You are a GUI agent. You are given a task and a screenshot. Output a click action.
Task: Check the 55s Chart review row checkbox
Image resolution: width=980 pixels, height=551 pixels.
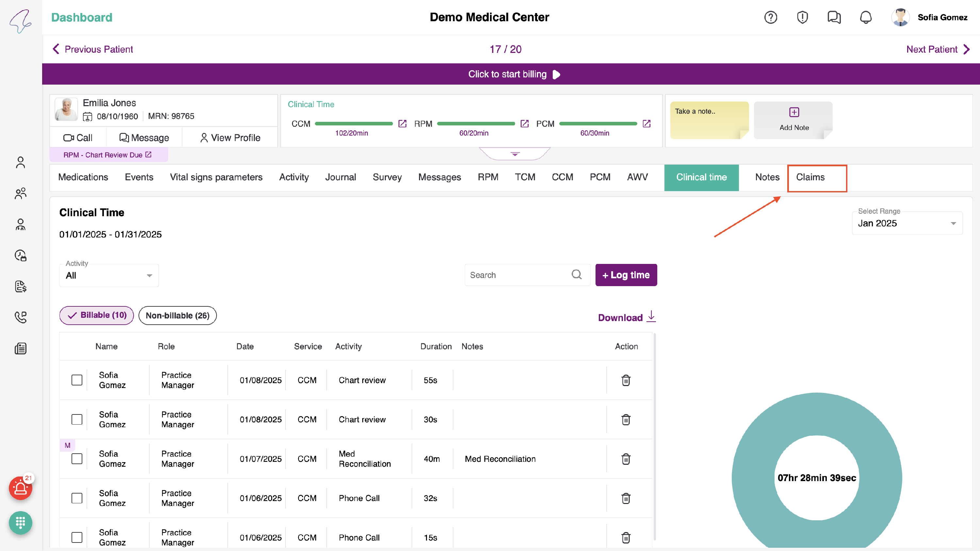pyautogui.click(x=77, y=380)
